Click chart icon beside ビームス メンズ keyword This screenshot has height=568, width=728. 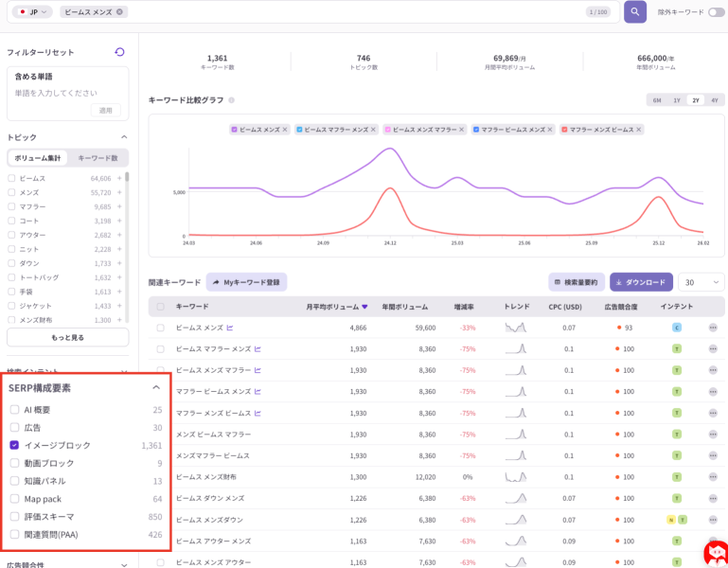pyautogui.click(x=230, y=328)
